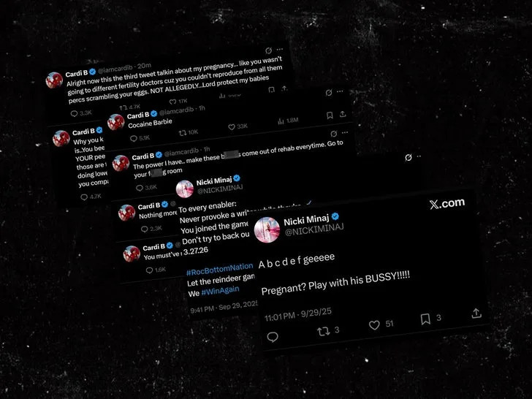Share the 'Cocaine Barbie' tweet

point(343,114)
